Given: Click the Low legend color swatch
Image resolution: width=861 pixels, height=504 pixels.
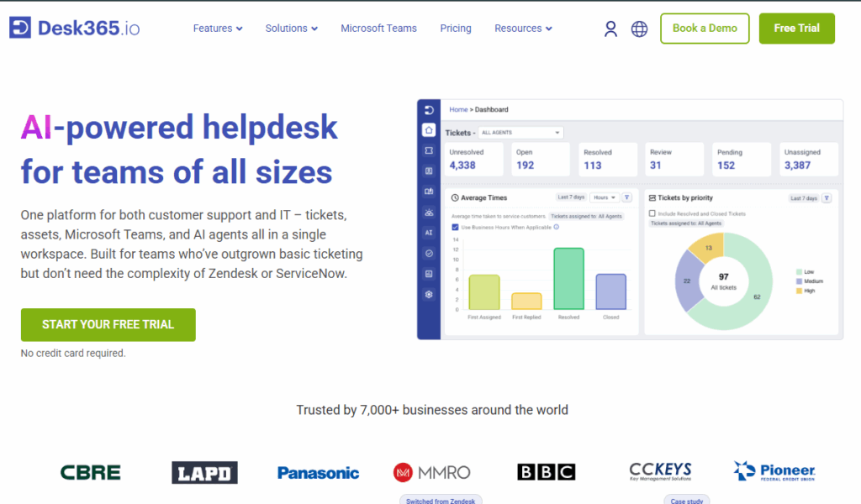Looking at the screenshot, I should pos(799,272).
